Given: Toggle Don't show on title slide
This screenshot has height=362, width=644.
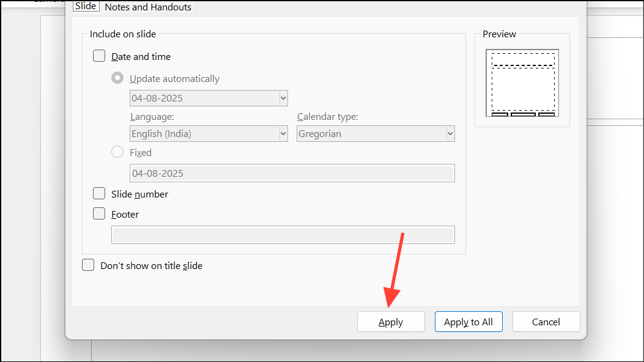Looking at the screenshot, I should tap(88, 265).
